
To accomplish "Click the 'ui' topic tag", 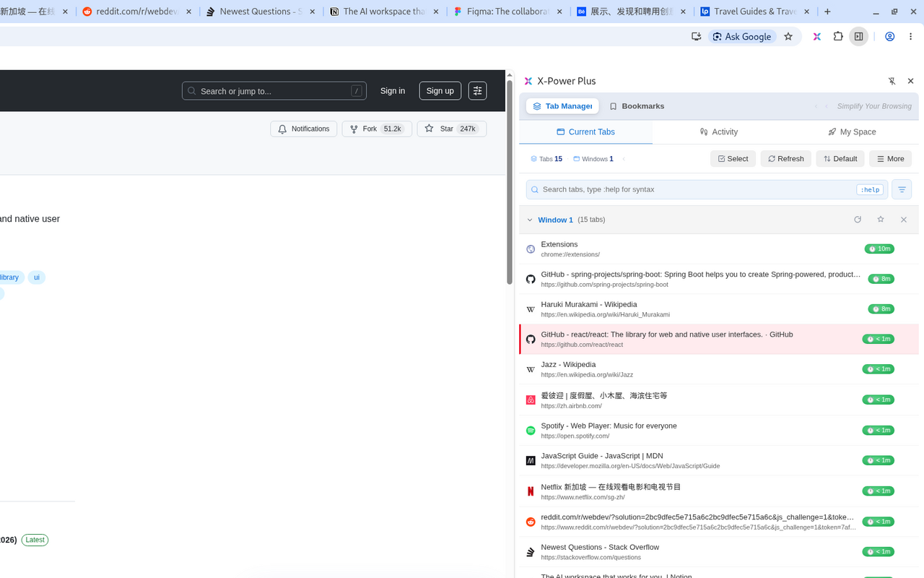I will [37, 277].
